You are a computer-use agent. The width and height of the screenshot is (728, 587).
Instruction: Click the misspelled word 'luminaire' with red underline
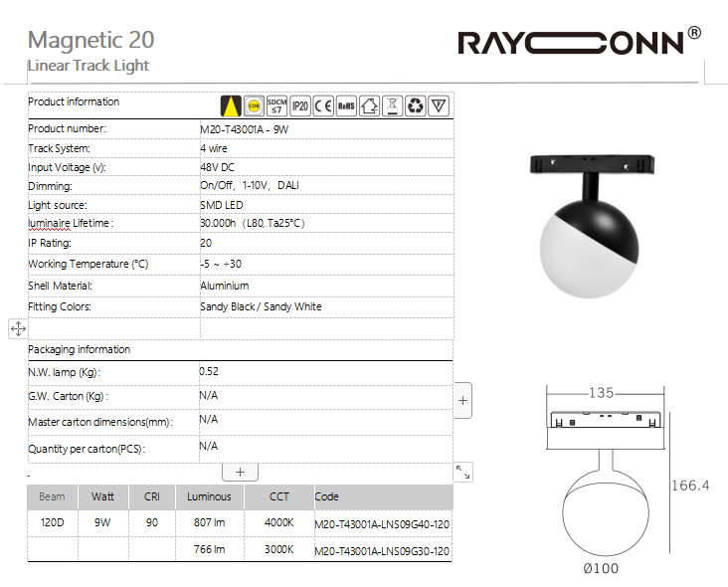(x=49, y=224)
